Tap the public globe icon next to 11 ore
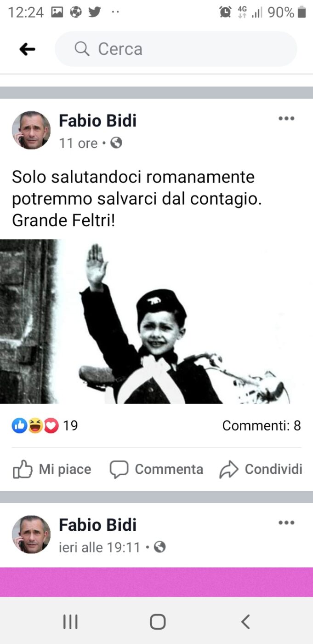 click(x=116, y=143)
